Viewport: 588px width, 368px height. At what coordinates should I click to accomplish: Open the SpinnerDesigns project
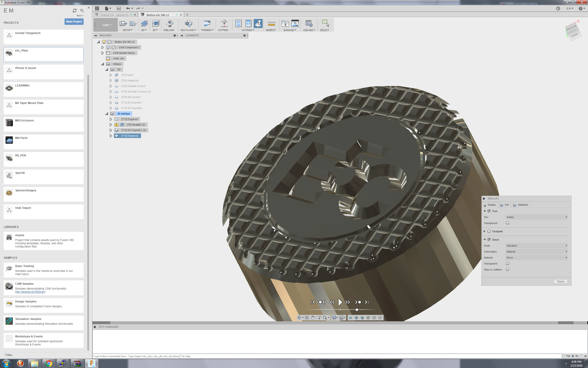click(43, 194)
